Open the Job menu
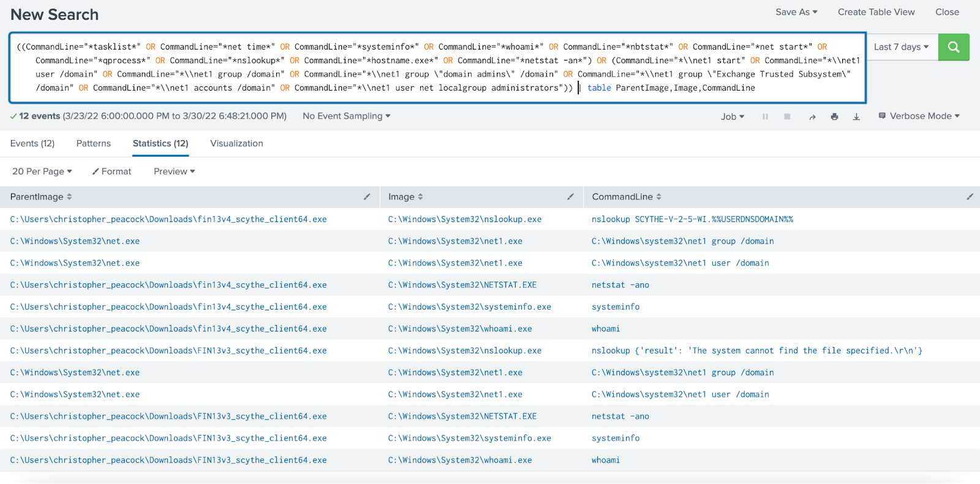Viewport: 980px width, 484px height. [x=733, y=116]
